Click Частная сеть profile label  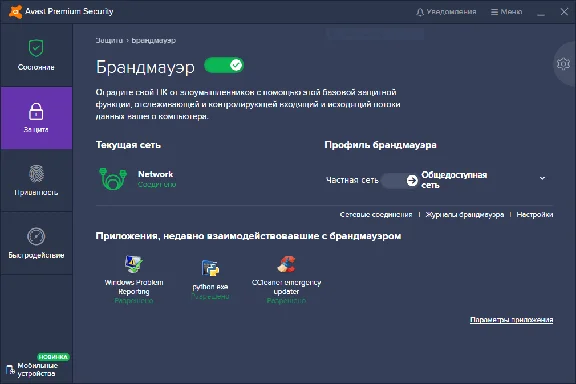pyautogui.click(x=352, y=180)
